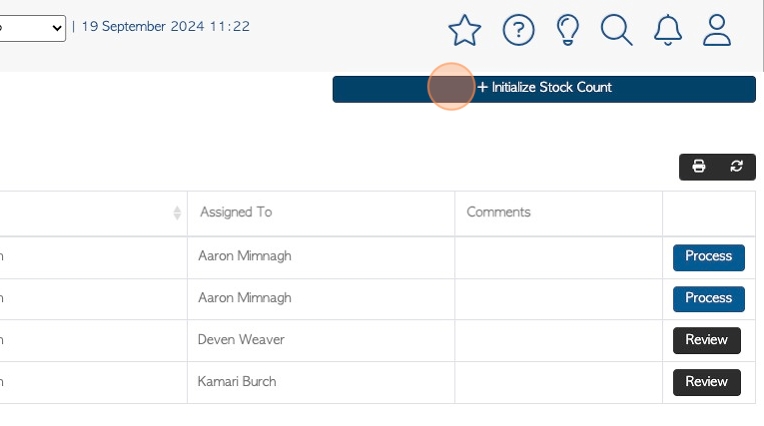Open the search magnifier icon

[617, 31]
